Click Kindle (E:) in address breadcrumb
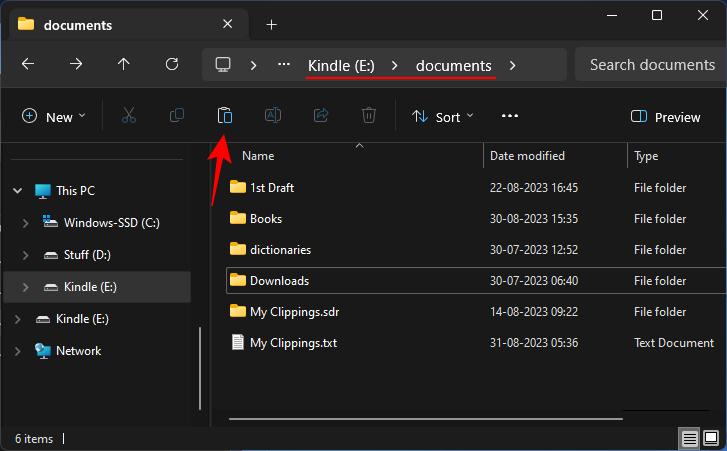 tap(342, 65)
